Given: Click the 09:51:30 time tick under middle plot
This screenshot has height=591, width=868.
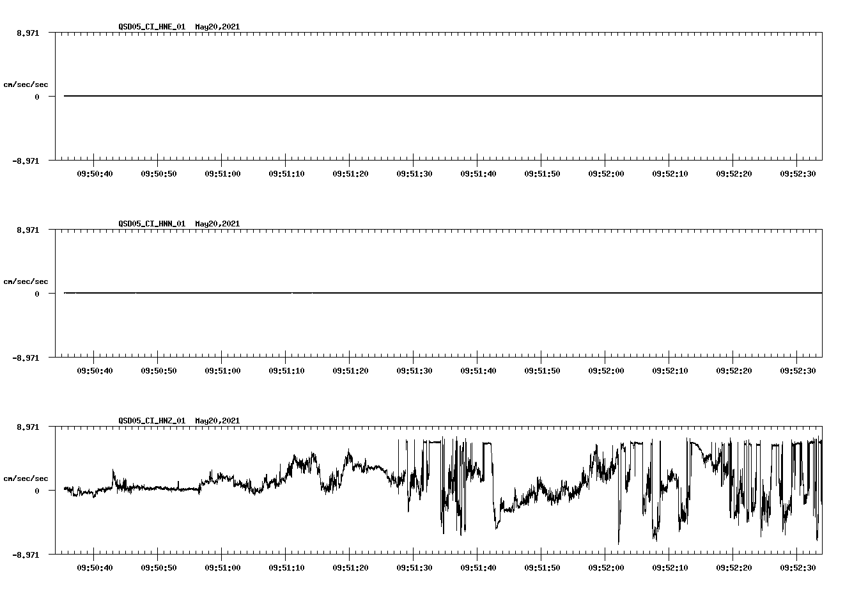Looking at the screenshot, I should [414, 370].
